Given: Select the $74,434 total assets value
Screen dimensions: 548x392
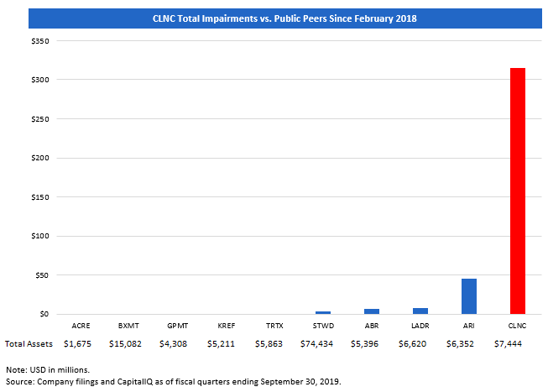Looking at the screenshot, I should click(x=323, y=344).
